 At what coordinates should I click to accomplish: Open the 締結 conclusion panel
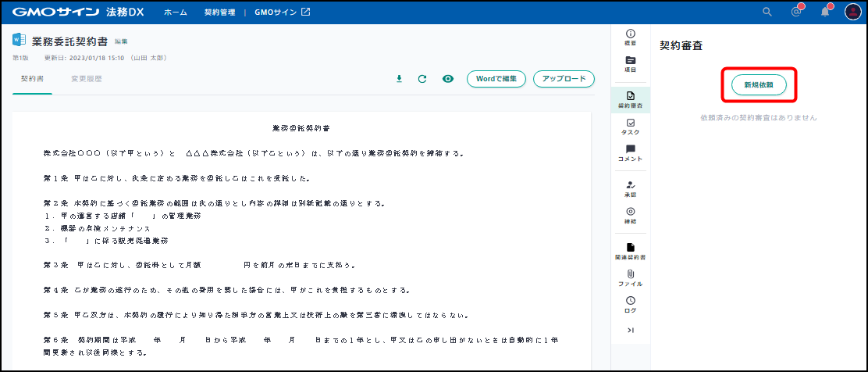click(x=630, y=215)
